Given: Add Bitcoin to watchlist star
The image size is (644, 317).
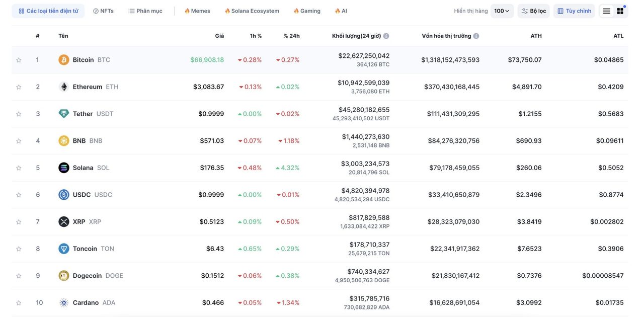Looking at the screenshot, I should tap(19, 60).
